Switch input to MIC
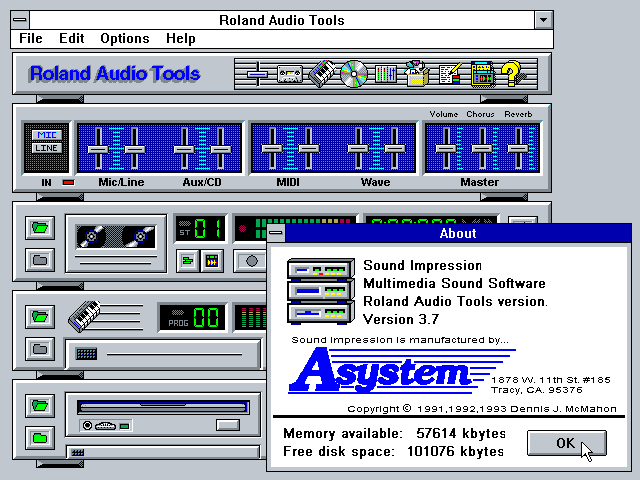 click(x=47, y=135)
